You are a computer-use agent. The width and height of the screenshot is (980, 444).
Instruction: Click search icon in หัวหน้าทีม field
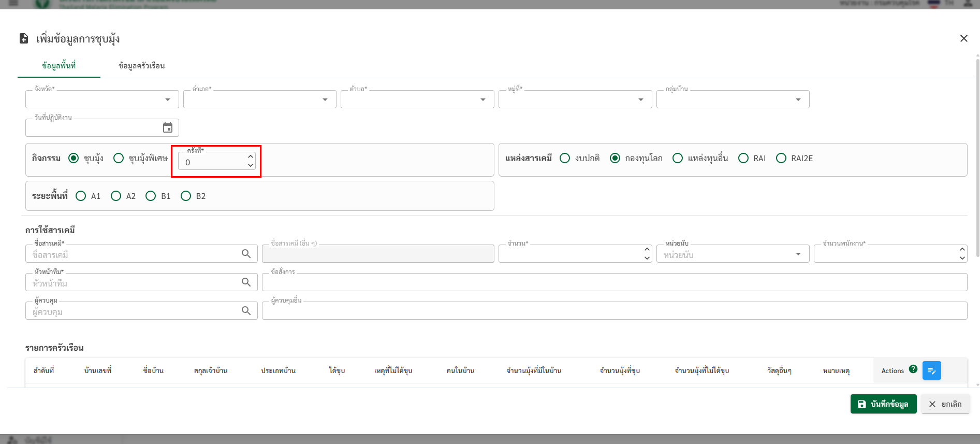tap(246, 282)
